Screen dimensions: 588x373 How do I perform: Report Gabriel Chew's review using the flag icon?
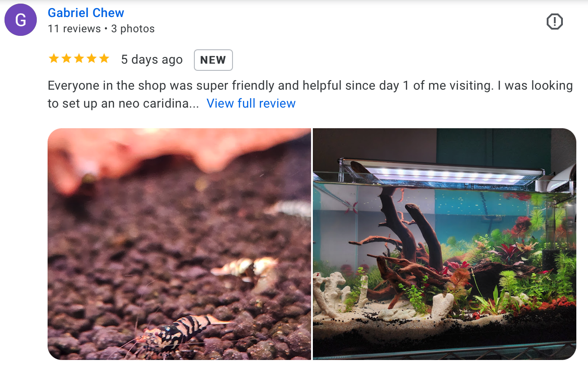(x=554, y=22)
